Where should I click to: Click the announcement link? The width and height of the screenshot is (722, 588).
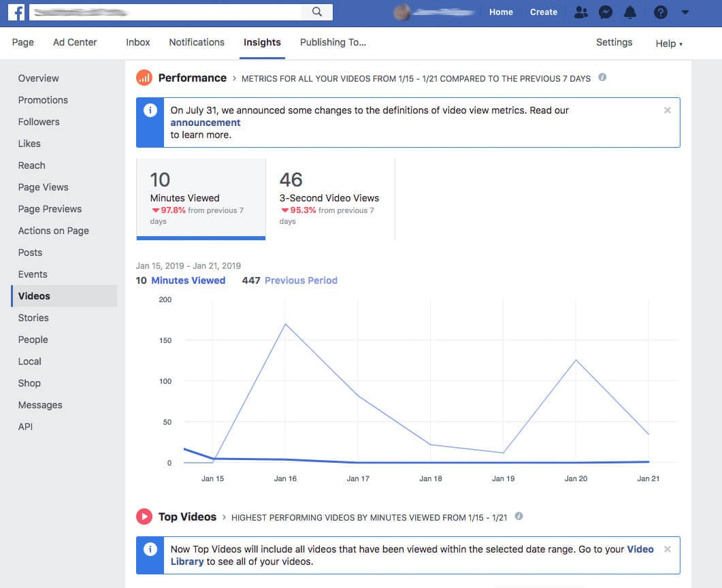[206, 122]
